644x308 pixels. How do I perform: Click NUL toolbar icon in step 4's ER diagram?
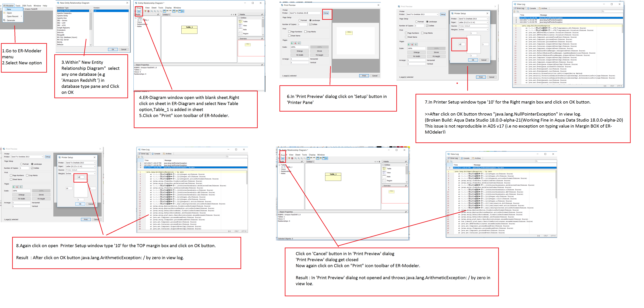click(x=177, y=11)
